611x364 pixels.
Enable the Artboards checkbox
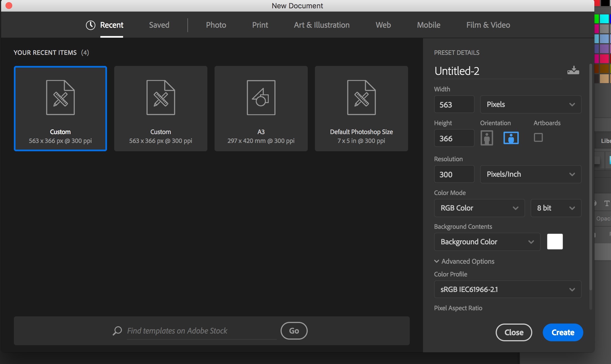click(538, 137)
